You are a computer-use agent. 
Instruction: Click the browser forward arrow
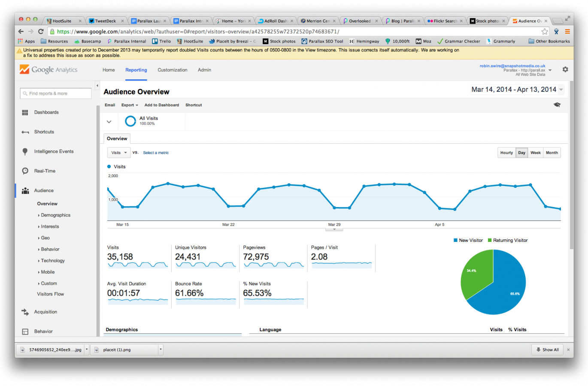(x=30, y=31)
